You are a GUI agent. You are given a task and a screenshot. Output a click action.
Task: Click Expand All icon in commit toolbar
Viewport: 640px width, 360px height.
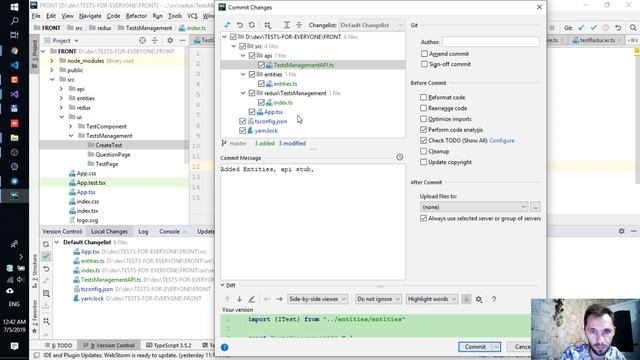click(x=287, y=25)
